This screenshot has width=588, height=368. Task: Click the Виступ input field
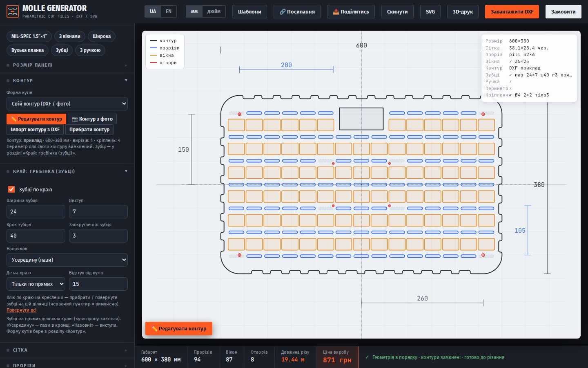tap(98, 212)
